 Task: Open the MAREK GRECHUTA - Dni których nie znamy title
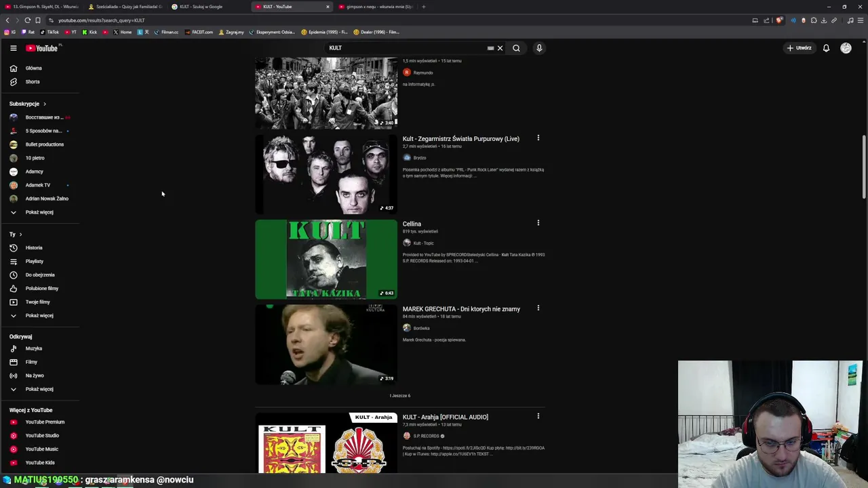coord(461,309)
